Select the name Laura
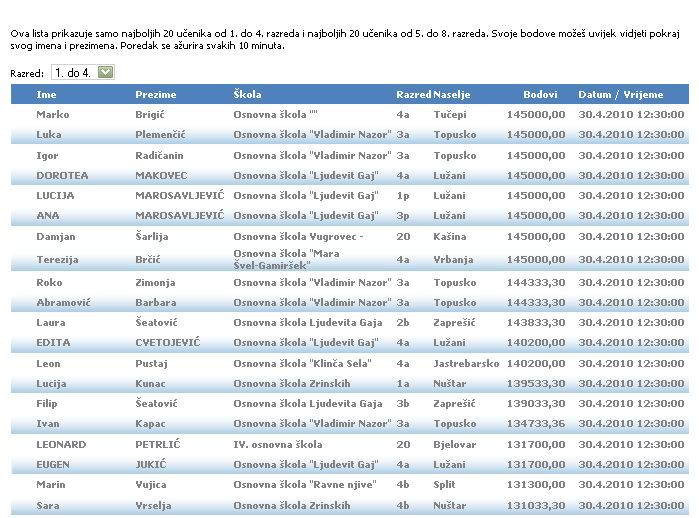Screen dimensions: 699x518 (51, 323)
